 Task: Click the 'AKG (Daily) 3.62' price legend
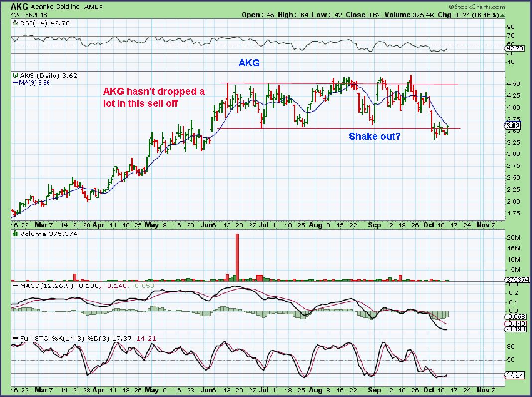pyautogui.click(x=48, y=75)
